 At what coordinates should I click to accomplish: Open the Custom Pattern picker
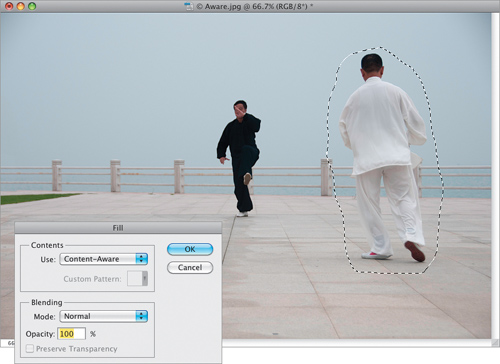tap(137, 279)
